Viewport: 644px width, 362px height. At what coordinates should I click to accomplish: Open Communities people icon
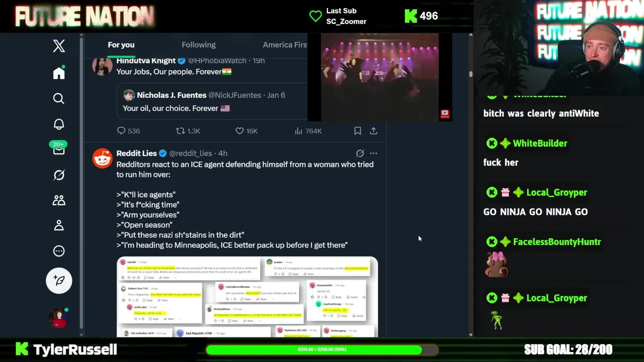(x=59, y=200)
